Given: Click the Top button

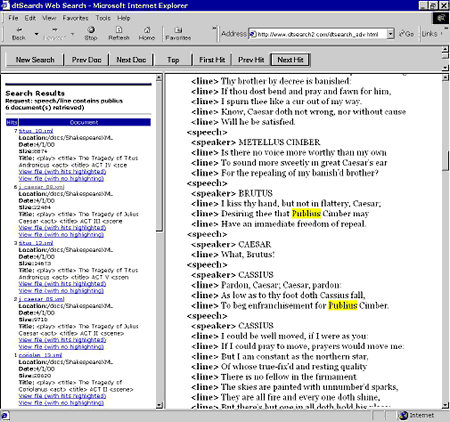Looking at the screenshot, I should click(173, 60).
